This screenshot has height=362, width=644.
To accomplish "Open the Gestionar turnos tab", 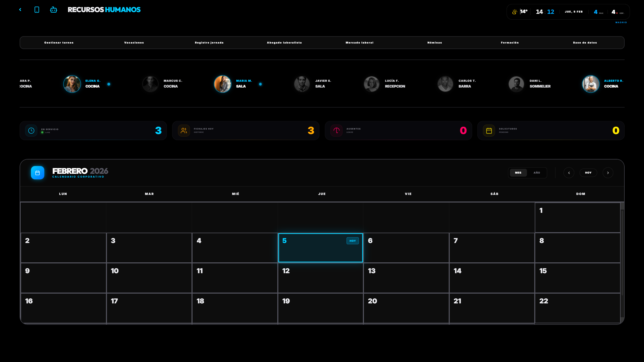I will (x=59, y=43).
